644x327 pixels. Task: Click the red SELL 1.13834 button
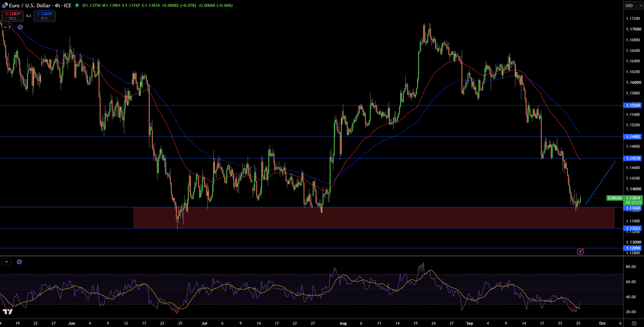point(13,16)
